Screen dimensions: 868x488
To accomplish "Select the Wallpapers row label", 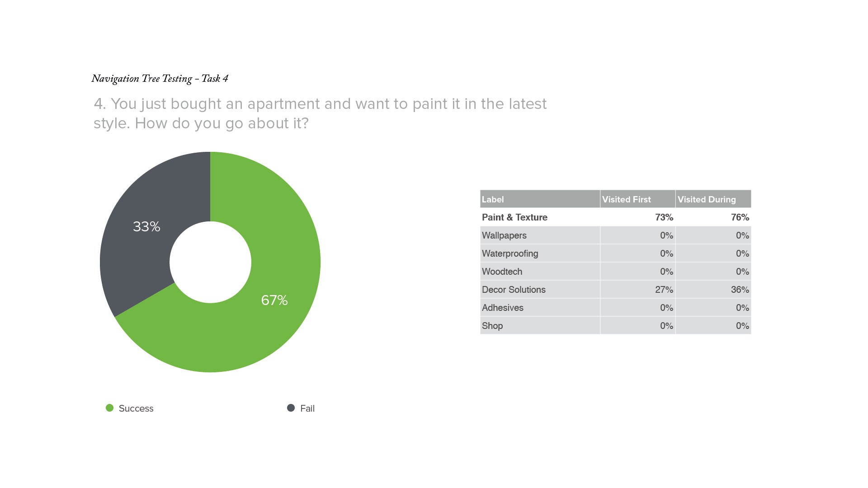I will [x=504, y=235].
